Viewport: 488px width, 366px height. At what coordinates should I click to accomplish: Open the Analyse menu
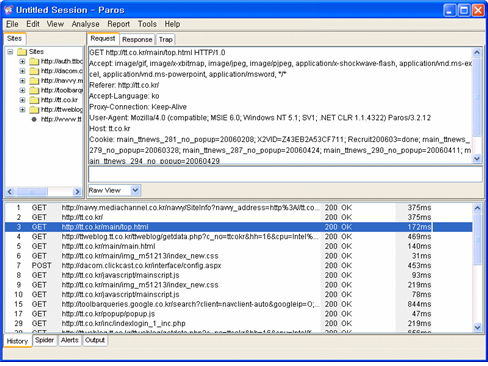point(85,24)
